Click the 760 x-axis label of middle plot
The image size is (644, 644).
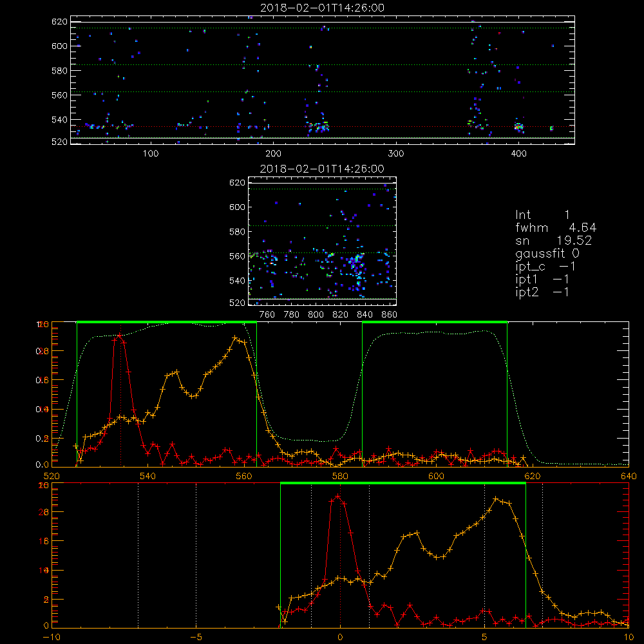click(267, 315)
